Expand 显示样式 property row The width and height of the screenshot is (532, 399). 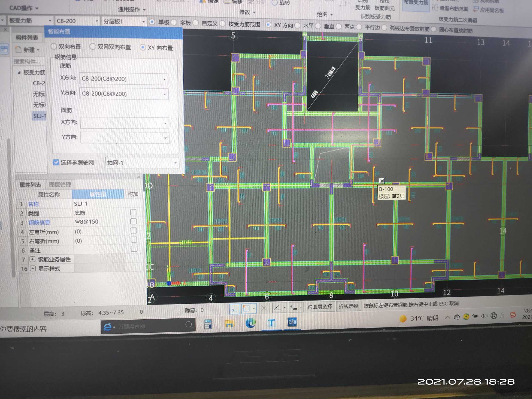(x=33, y=268)
